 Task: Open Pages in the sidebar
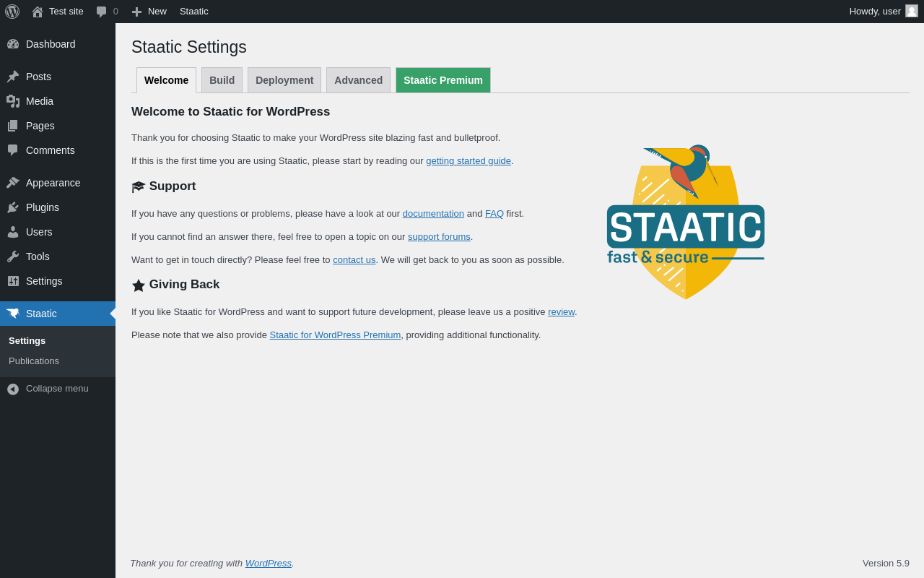click(x=58, y=126)
